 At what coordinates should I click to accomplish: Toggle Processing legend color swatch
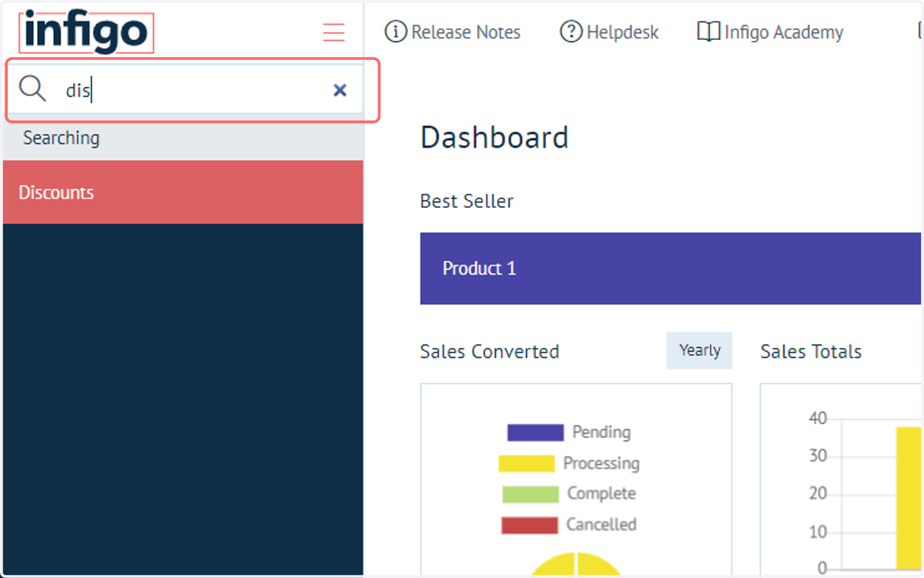(527, 463)
